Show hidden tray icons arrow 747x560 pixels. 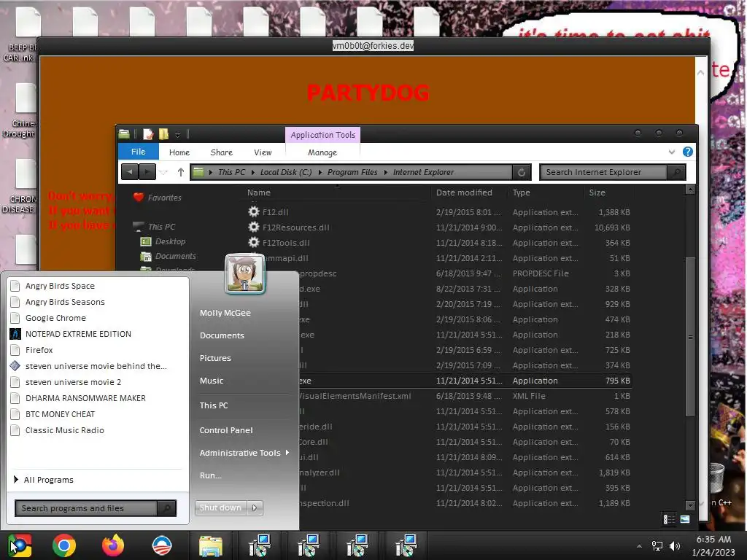click(x=639, y=546)
